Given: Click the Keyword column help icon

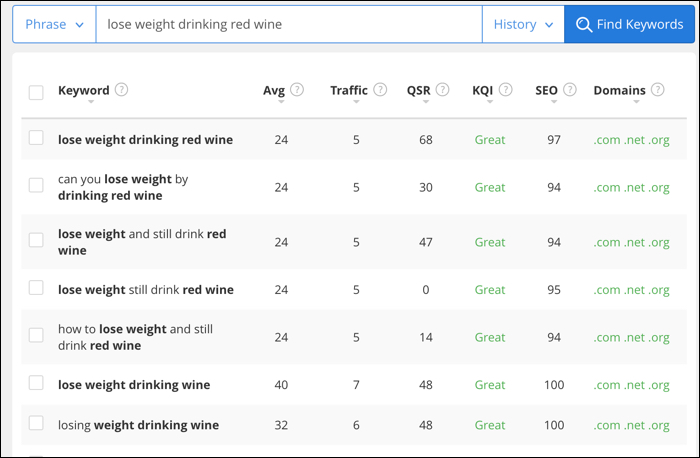Looking at the screenshot, I should click(121, 90).
